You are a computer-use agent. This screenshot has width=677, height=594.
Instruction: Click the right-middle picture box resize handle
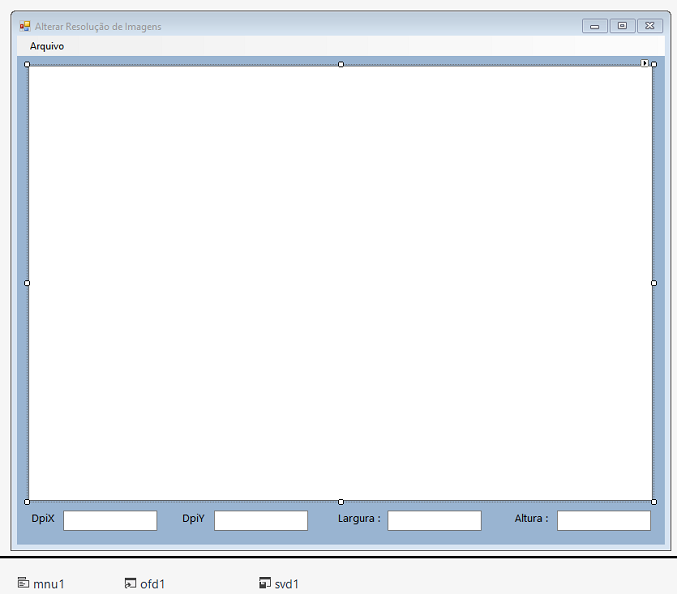(x=654, y=283)
